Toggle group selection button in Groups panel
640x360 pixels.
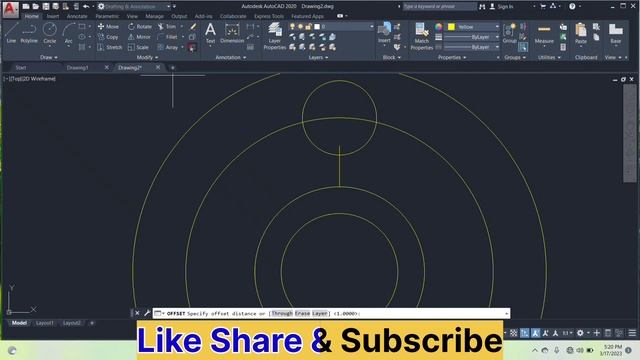coord(523,47)
